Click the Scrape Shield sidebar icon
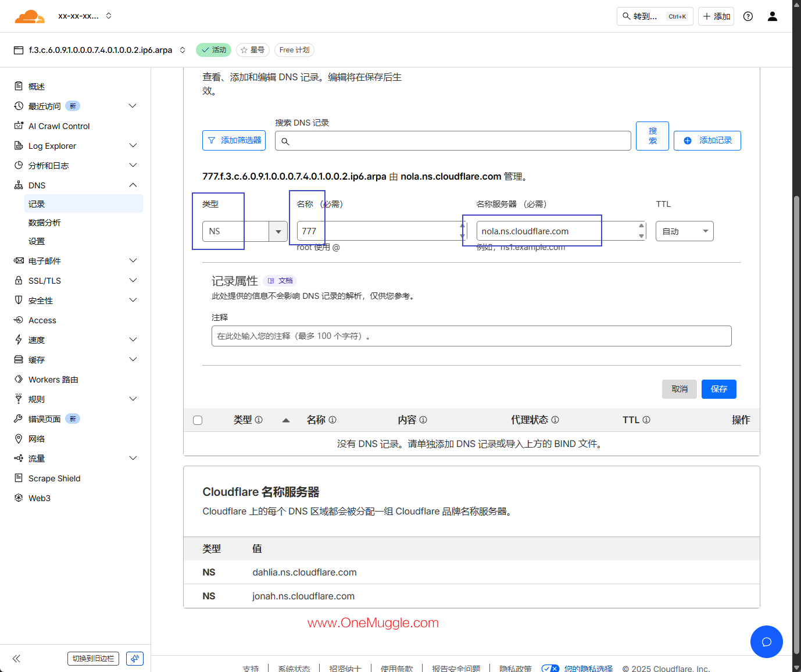This screenshot has width=801, height=672. (19, 478)
